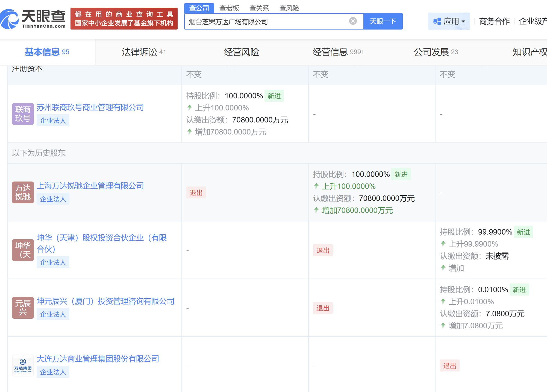Open the 经营风险 section tab
The image size is (547, 392).
[241, 52]
